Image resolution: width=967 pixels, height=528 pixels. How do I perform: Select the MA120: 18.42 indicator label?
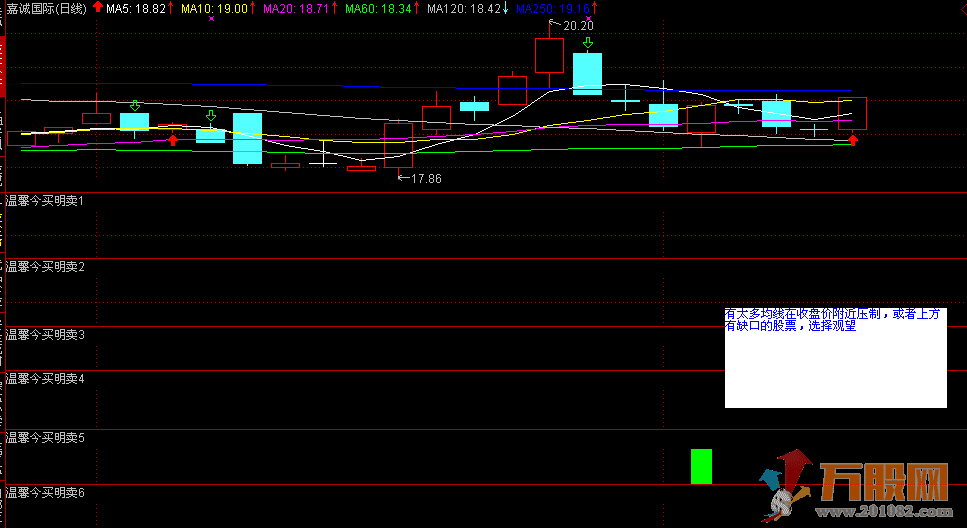click(x=462, y=8)
